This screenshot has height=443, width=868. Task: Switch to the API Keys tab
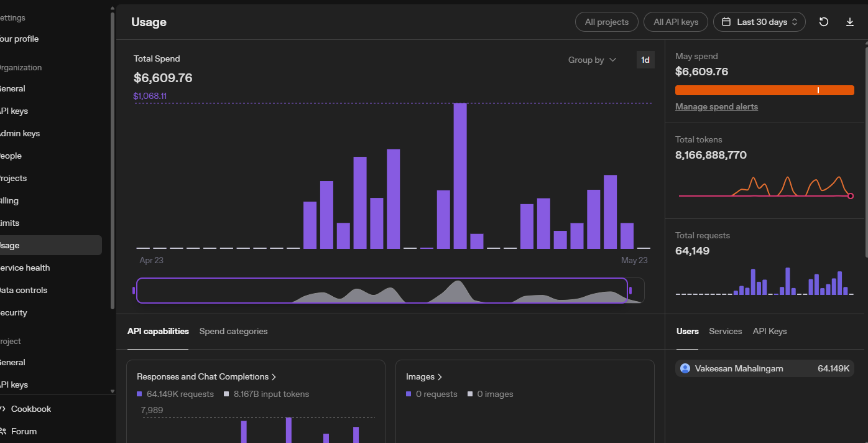(x=770, y=331)
